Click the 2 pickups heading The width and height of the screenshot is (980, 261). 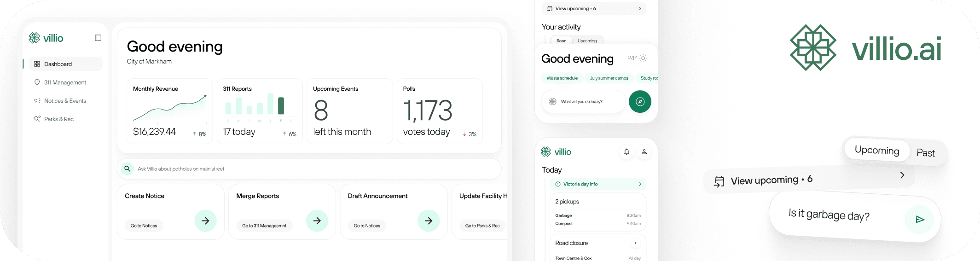coord(567,202)
